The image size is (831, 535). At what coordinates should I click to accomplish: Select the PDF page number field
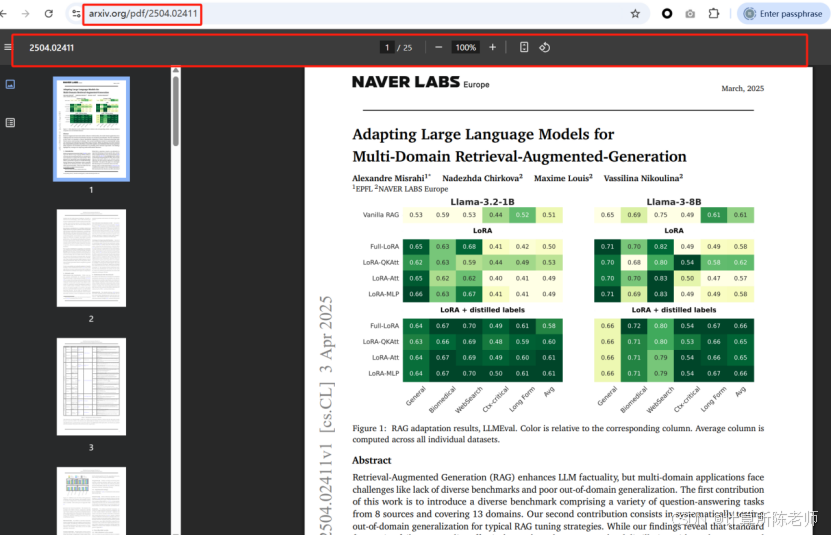[387, 48]
